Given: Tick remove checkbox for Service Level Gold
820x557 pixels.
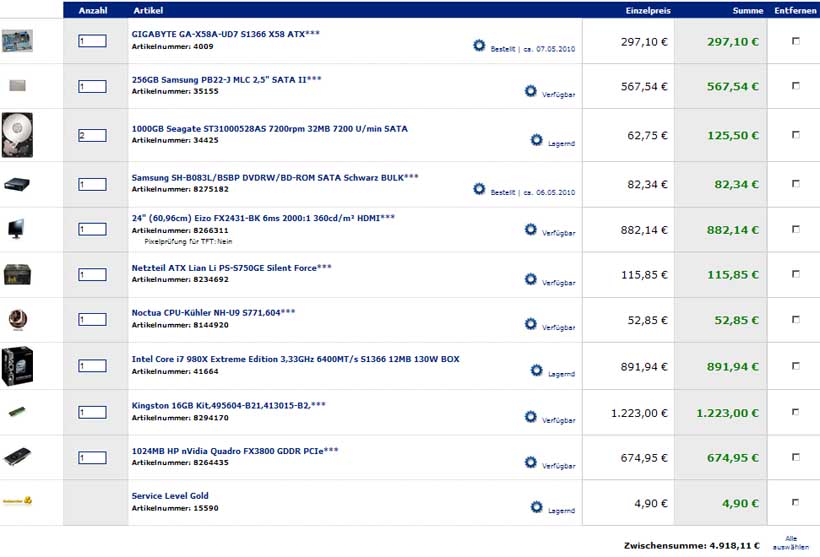Looking at the screenshot, I should coord(796,503).
